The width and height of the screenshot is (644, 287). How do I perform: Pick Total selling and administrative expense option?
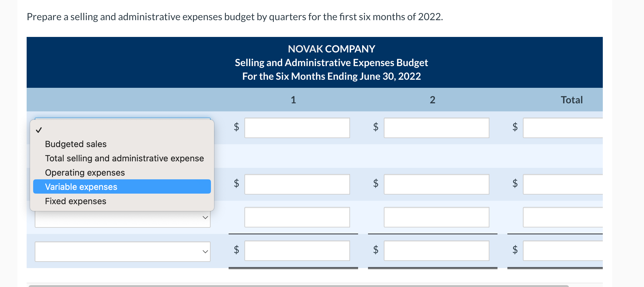124,158
